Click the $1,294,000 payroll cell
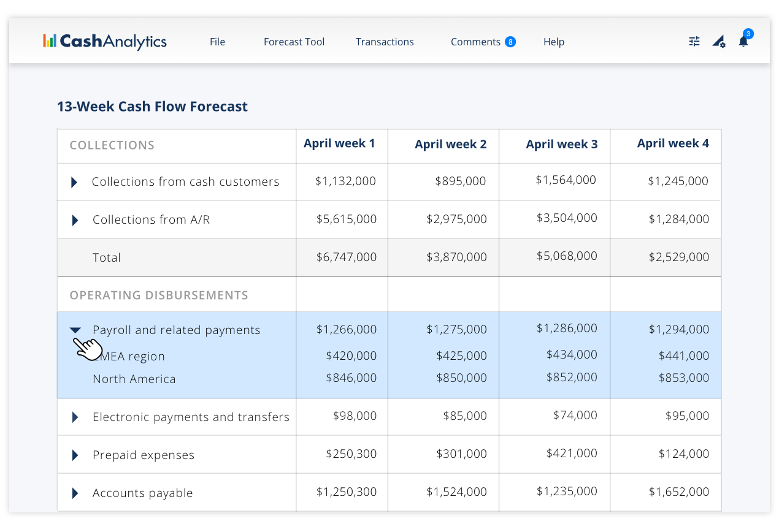The height and width of the screenshot is (532, 779). pyautogui.click(x=679, y=329)
